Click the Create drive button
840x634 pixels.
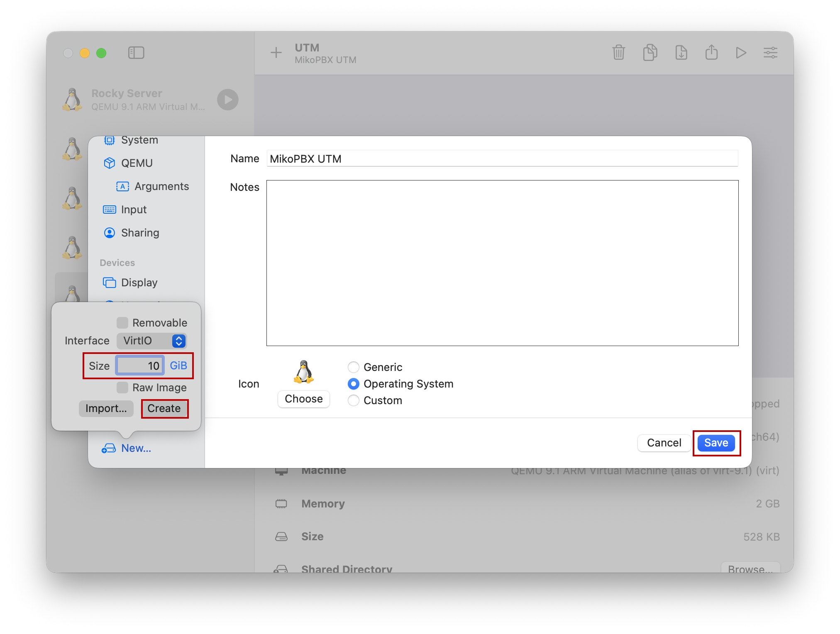tap(164, 409)
